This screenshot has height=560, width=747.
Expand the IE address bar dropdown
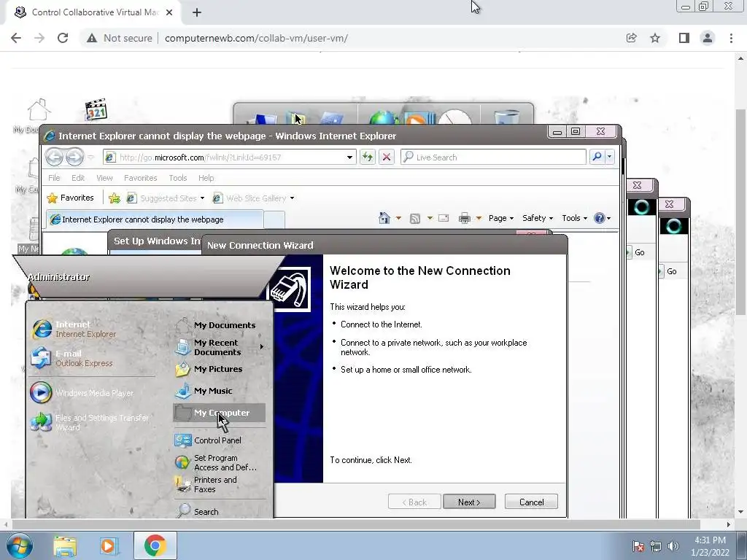coord(349,157)
